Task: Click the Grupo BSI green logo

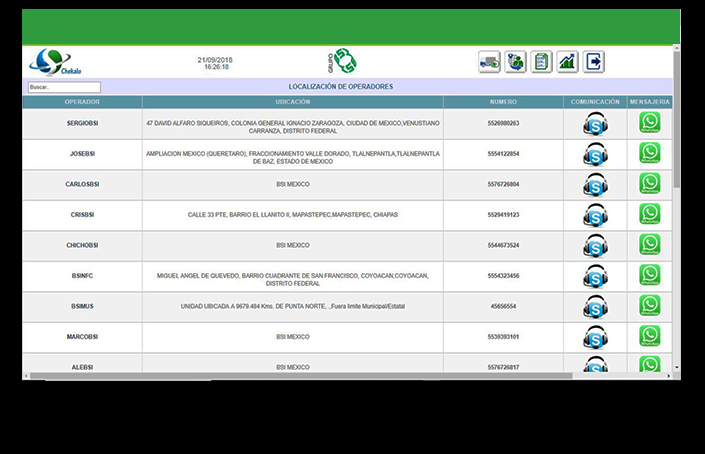Action: [x=342, y=61]
